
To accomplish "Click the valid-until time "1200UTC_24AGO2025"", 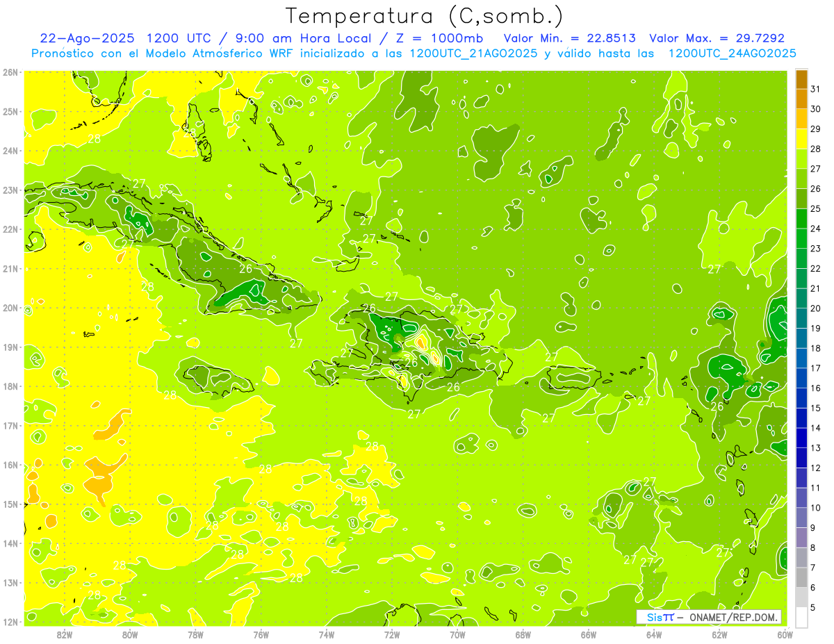I will pyautogui.click(x=732, y=53).
